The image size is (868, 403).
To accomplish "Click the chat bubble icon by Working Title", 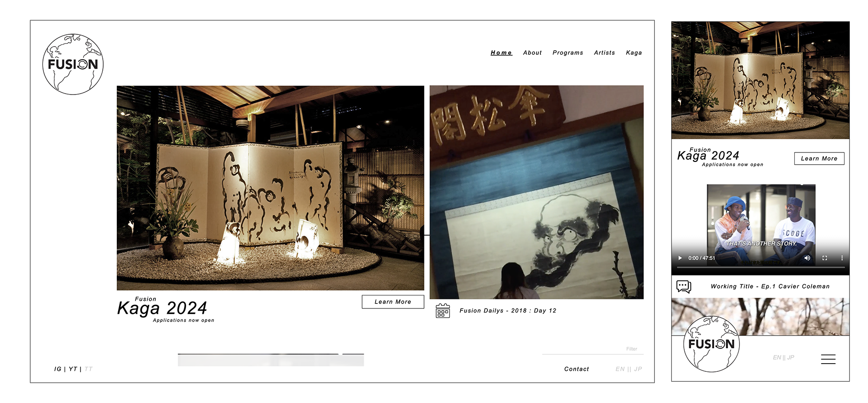I will tap(683, 286).
